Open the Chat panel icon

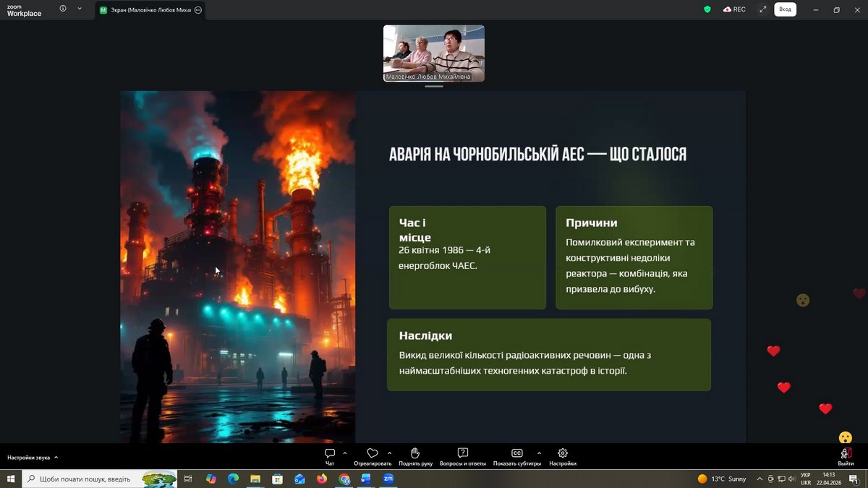point(330,453)
